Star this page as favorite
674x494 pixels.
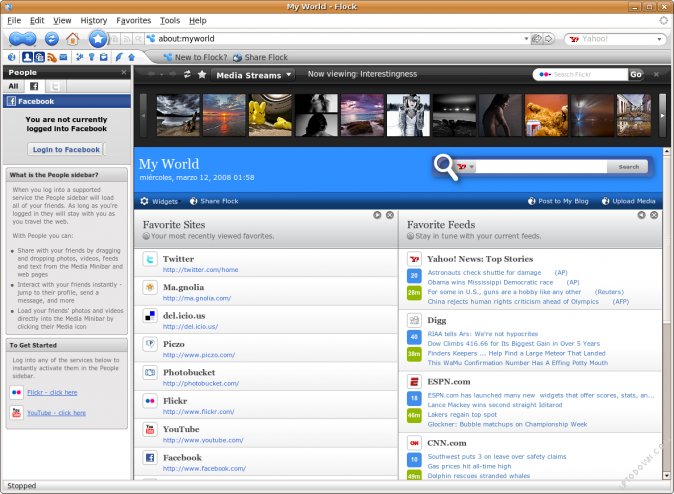pyautogui.click(x=97, y=39)
